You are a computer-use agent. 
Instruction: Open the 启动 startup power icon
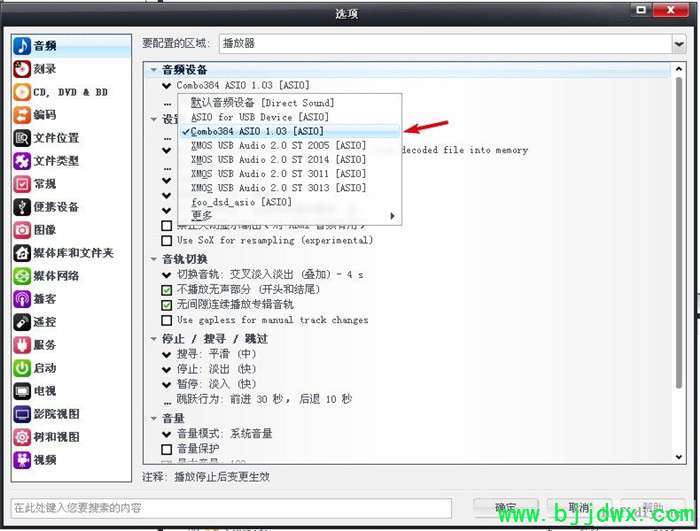(x=22, y=368)
